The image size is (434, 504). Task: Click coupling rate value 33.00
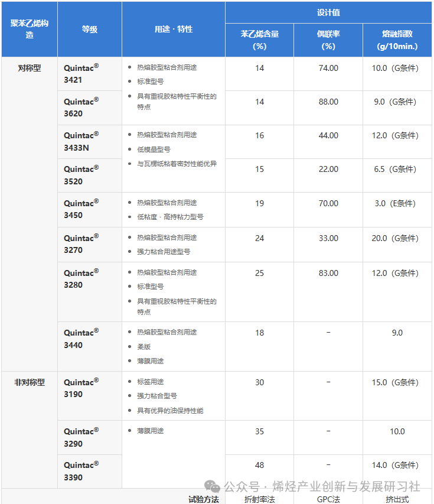[x=328, y=239]
